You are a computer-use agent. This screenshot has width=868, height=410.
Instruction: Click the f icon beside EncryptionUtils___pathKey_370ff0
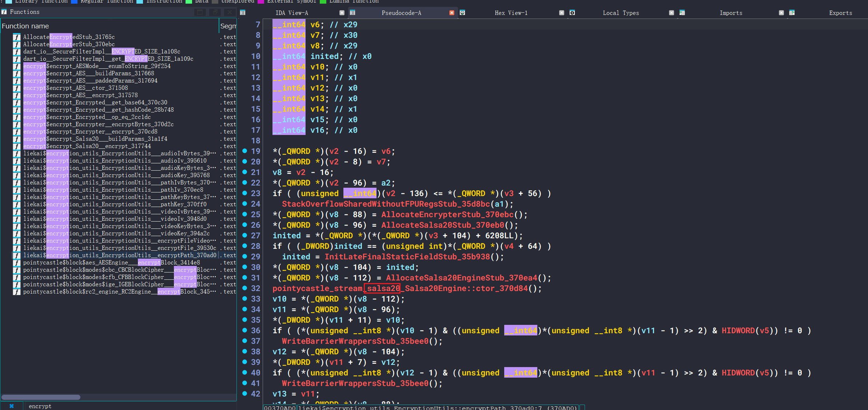pyautogui.click(x=16, y=204)
